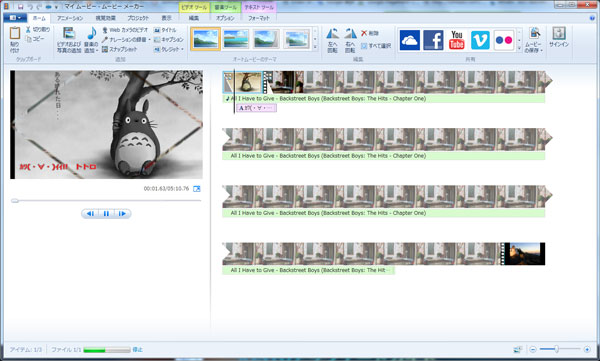Adjust the timeline zoom slider
600x361 pixels.
pyautogui.click(x=557, y=349)
